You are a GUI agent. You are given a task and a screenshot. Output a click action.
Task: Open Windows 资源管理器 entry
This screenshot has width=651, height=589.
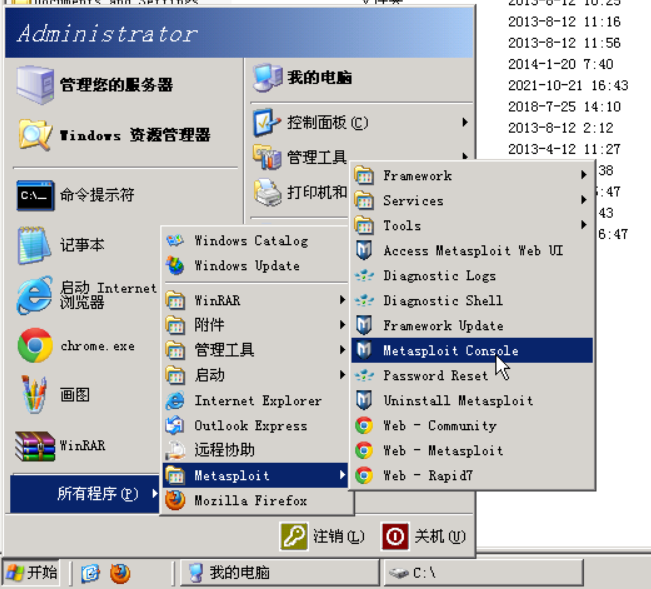pyautogui.click(x=124, y=135)
